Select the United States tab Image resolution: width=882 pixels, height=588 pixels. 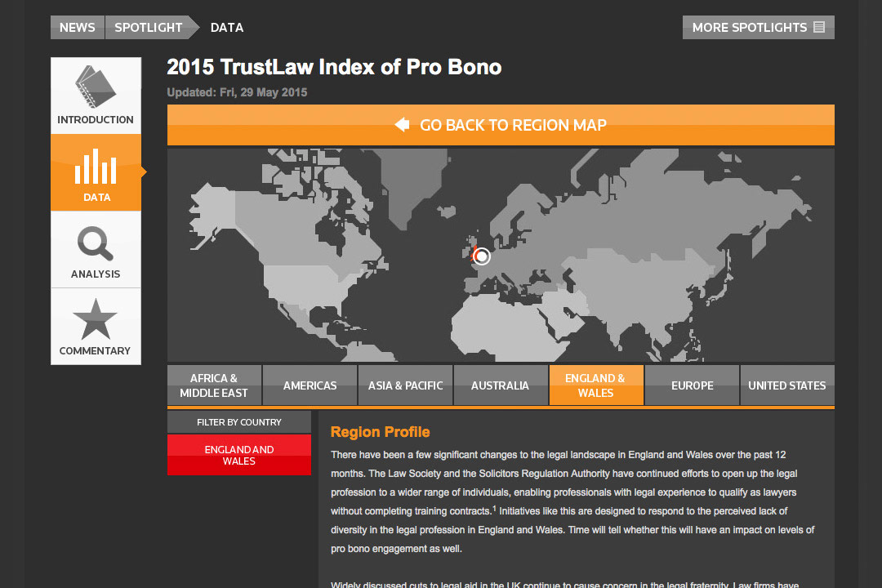[787, 385]
